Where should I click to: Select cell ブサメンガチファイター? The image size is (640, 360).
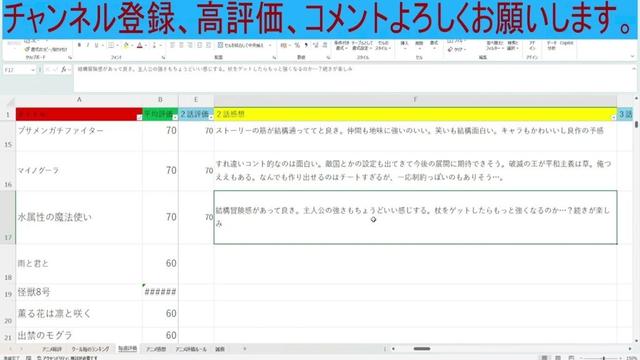pyautogui.click(x=79, y=136)
